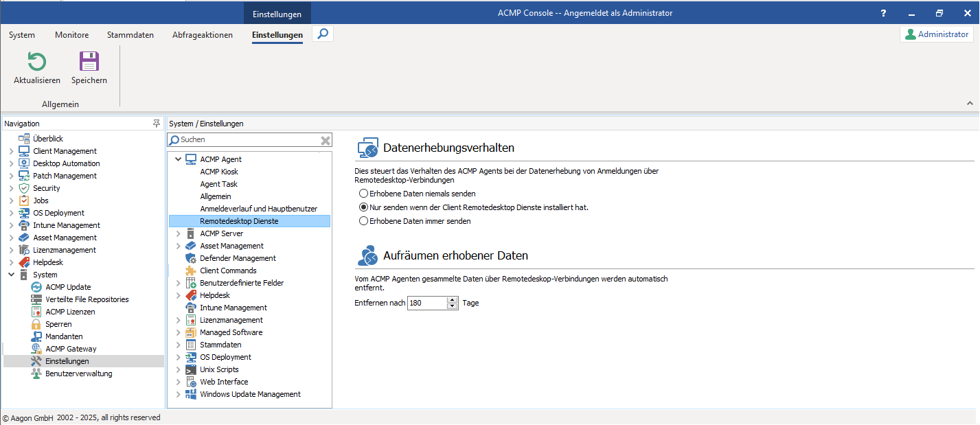Increase the Entfernen nach days value

[452, 299]
